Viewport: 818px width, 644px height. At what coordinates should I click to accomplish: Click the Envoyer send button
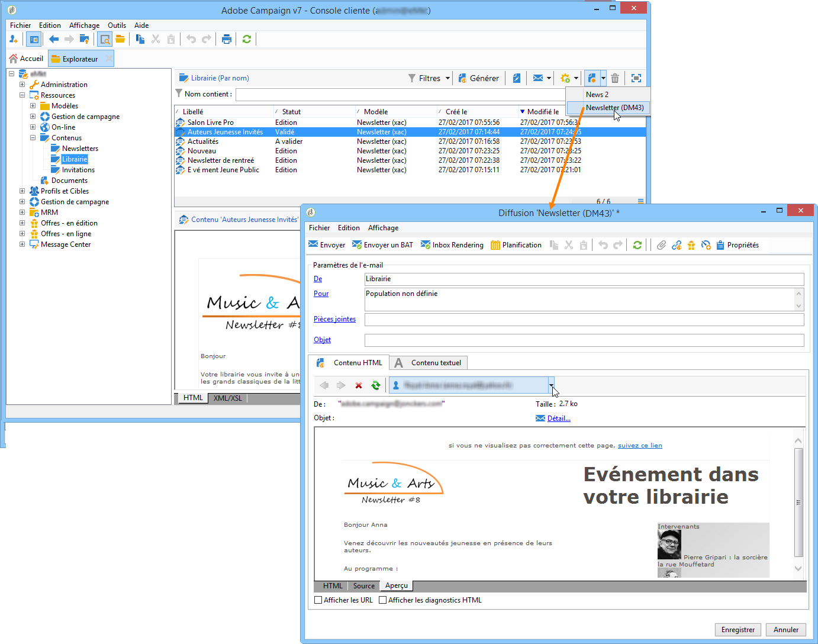tap(327, 245)
